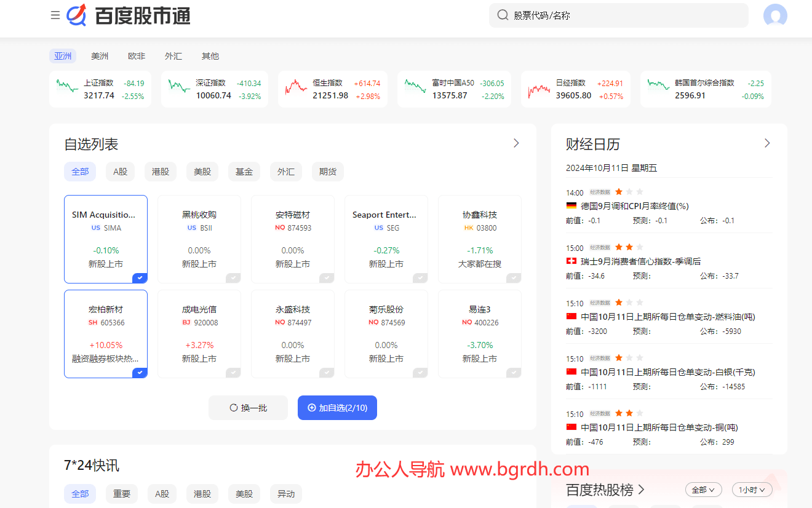Screen dimensions: 812x508
Task: Select 异动 filter in 7*24快讯
Action: (286, 494)
